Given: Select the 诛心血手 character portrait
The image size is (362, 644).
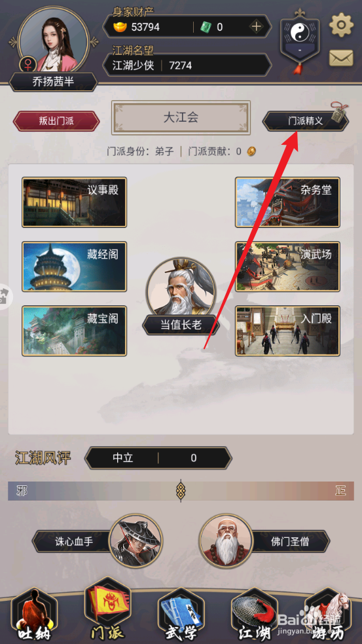Looking at the screenshot, I should 136,541.
